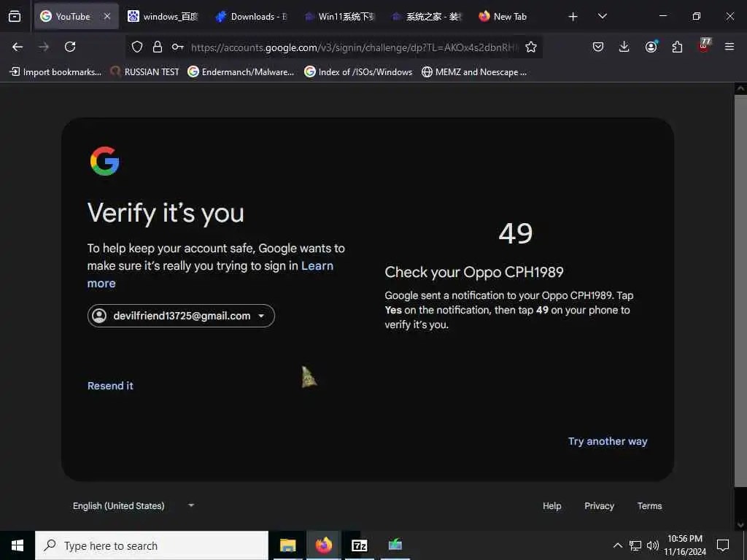
Task: Open the Extensions puzzle icon
Action: [677, 47]
